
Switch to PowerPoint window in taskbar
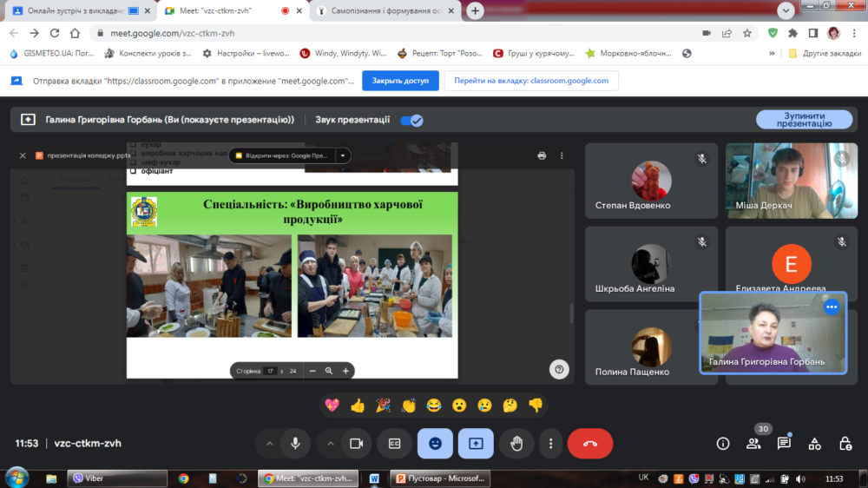coord(441,478)
